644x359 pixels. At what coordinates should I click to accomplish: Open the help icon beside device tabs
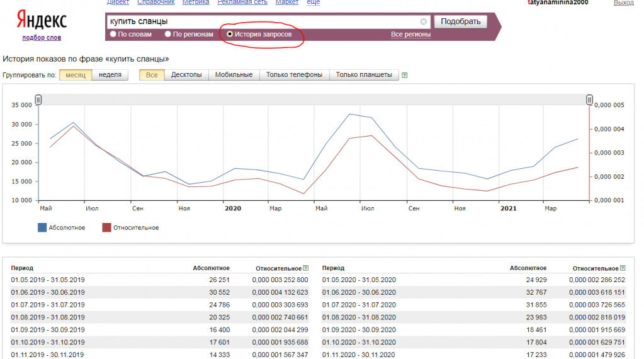pyautogui.click(x=405, y=75)
